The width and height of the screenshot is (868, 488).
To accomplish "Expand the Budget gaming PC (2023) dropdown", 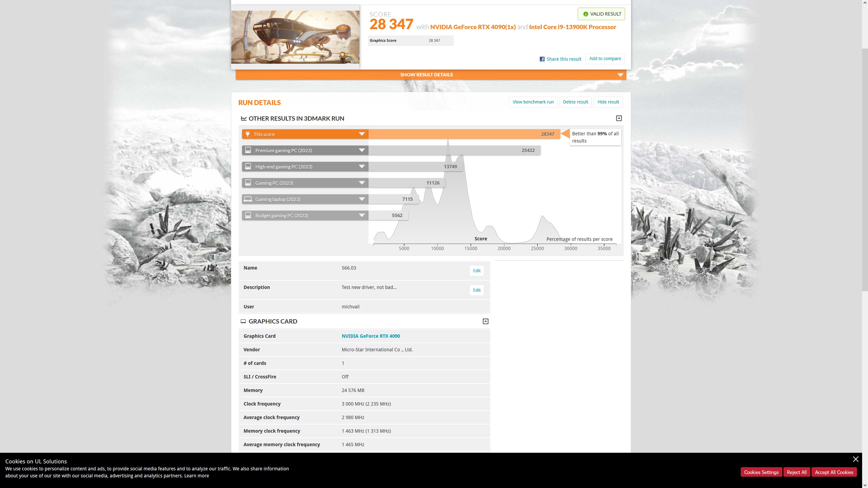I will 362,216.
